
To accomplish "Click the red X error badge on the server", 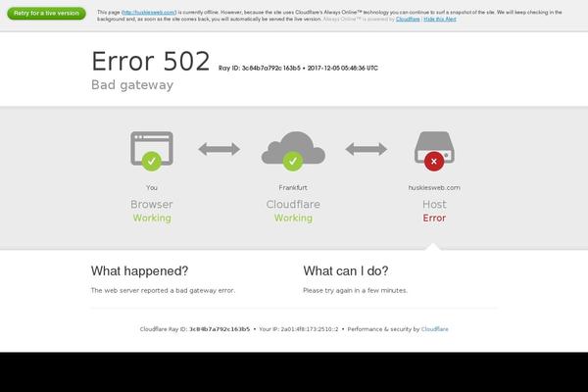I will pyautogui.click(x=434, y=162).
